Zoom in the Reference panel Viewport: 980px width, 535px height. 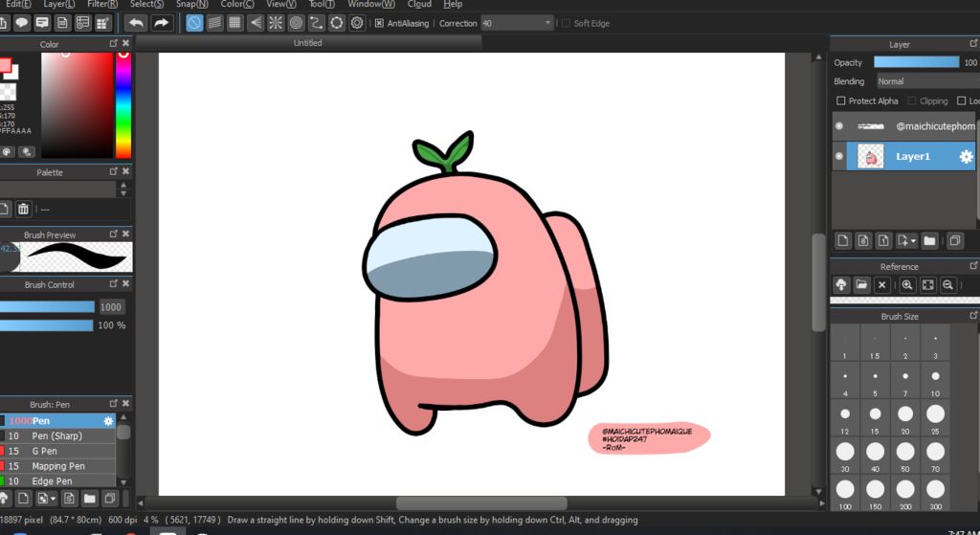click(907, 285)
